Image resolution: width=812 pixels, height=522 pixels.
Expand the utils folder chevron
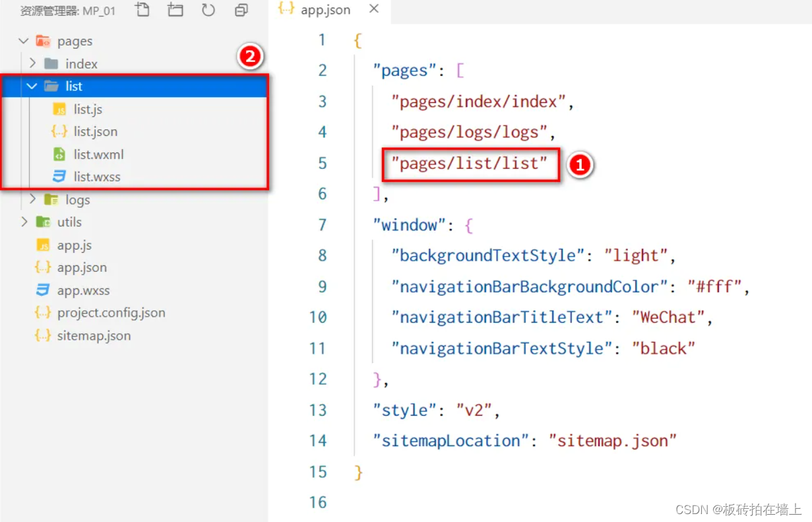pos(24,222)
